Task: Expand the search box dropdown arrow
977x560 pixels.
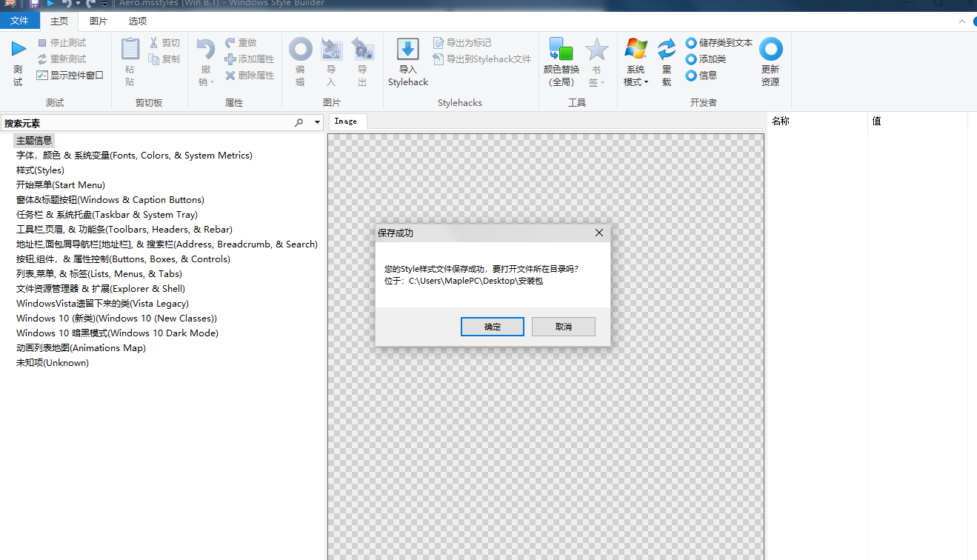Action: click(318, 123)
